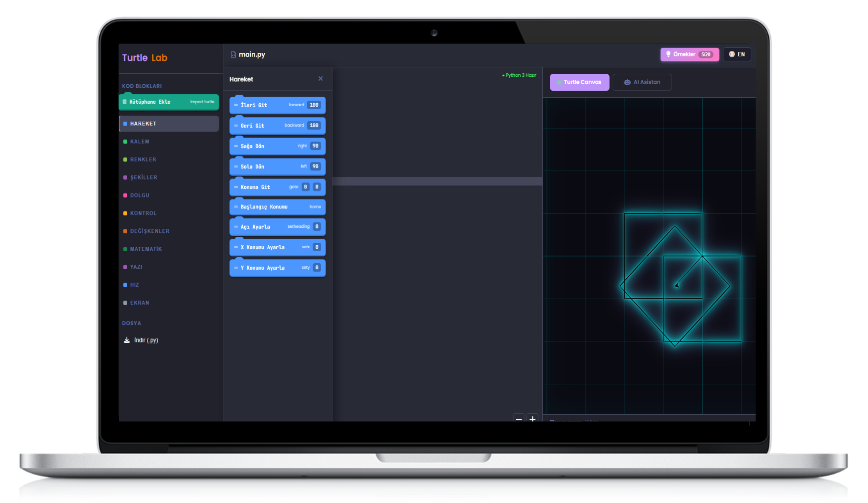868x503 pixels.
Task: Open the HIZ category
Action: [169, 285]
